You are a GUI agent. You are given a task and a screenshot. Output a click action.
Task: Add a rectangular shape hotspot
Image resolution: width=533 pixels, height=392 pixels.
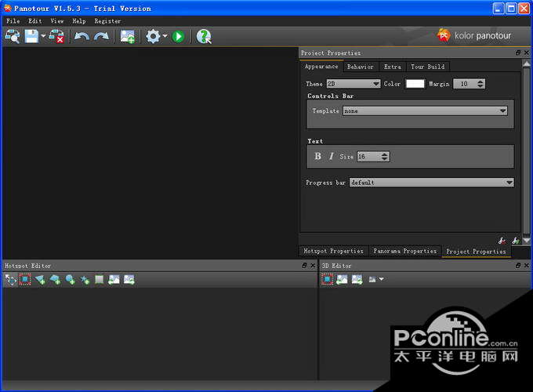55,280
